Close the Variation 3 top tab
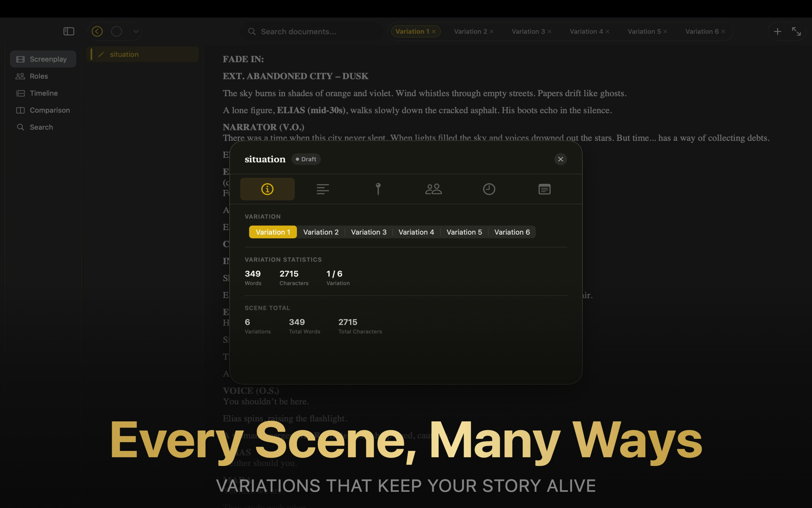The image size is (812, 508). (550, 31)
